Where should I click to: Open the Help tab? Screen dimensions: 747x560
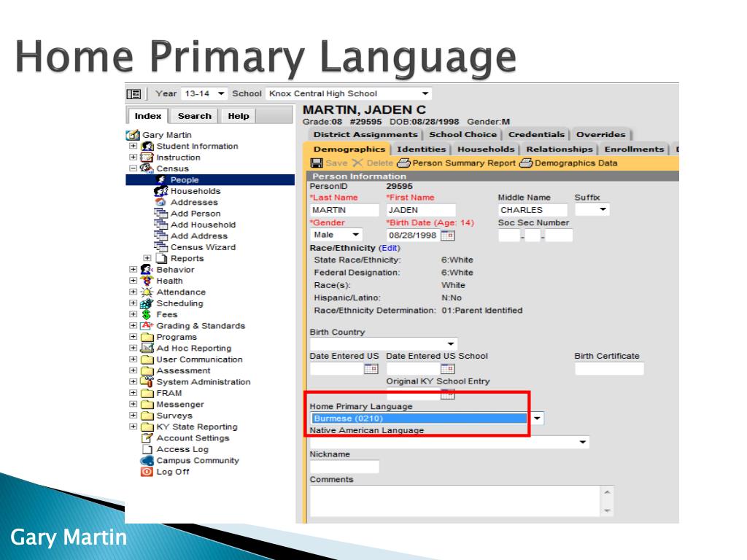(x=239, y=116)
